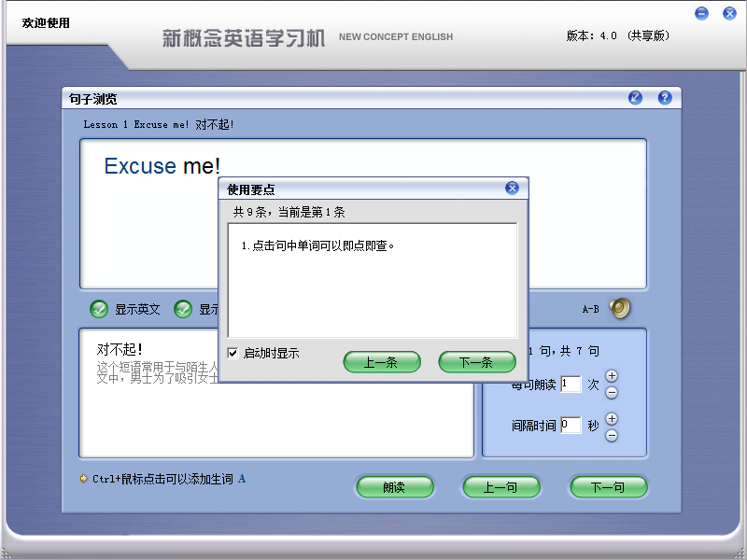Viewport: 747px width, 560px height.
Task: Toggle the 启动时显示 checkbox
Action: tap(233, 353)
